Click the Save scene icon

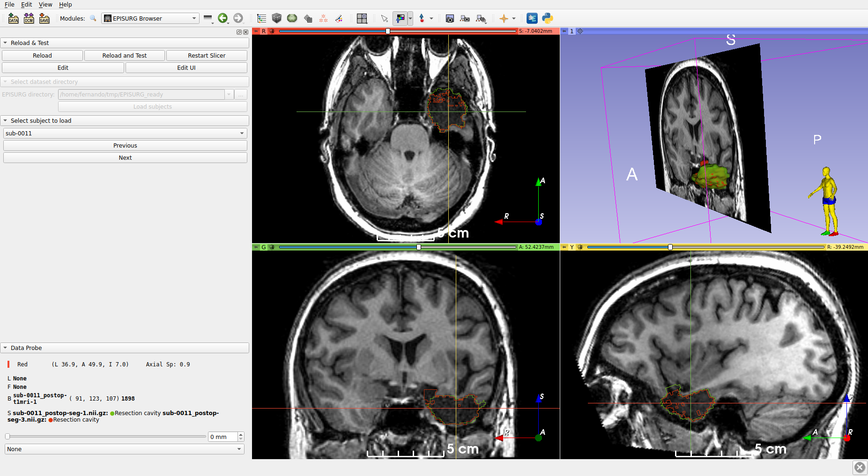(x=44, y=18)
